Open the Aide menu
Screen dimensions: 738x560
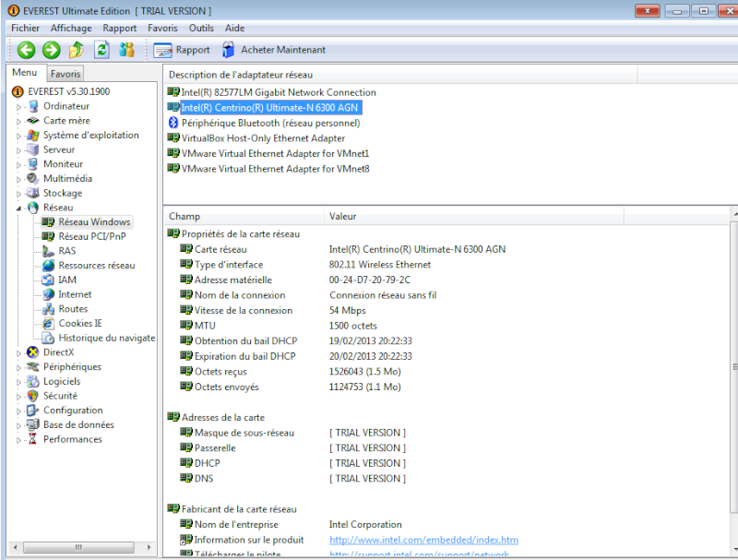(235, 29)
